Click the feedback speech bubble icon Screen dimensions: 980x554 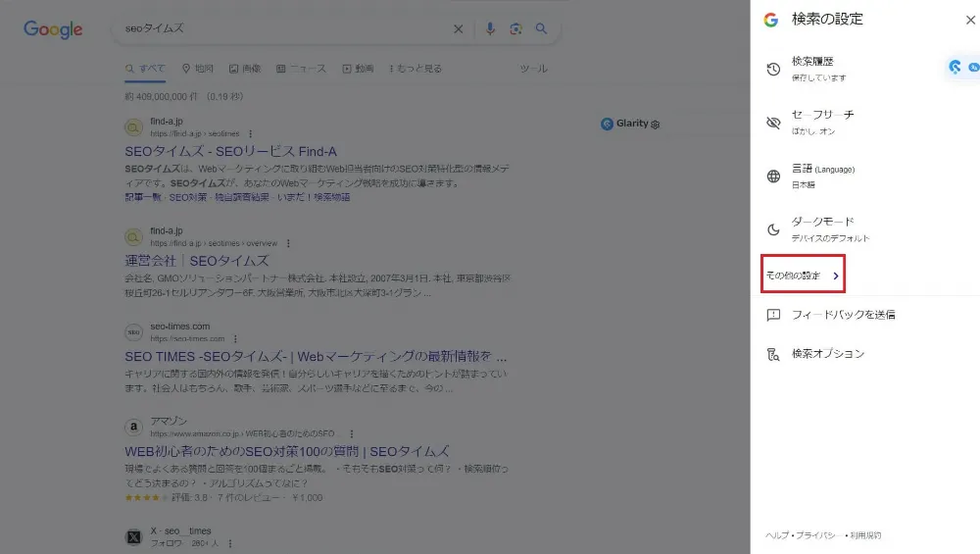tap(773, 315)
